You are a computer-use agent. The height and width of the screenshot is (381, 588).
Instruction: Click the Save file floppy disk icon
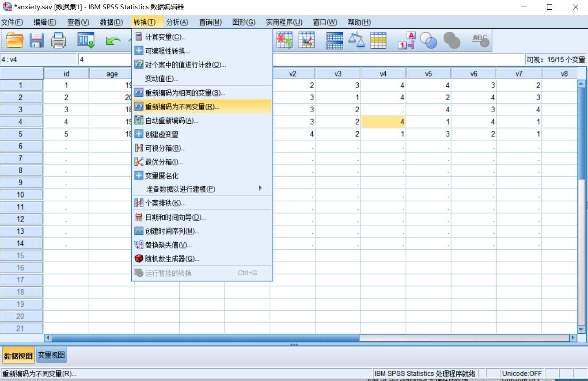[37, 41]
